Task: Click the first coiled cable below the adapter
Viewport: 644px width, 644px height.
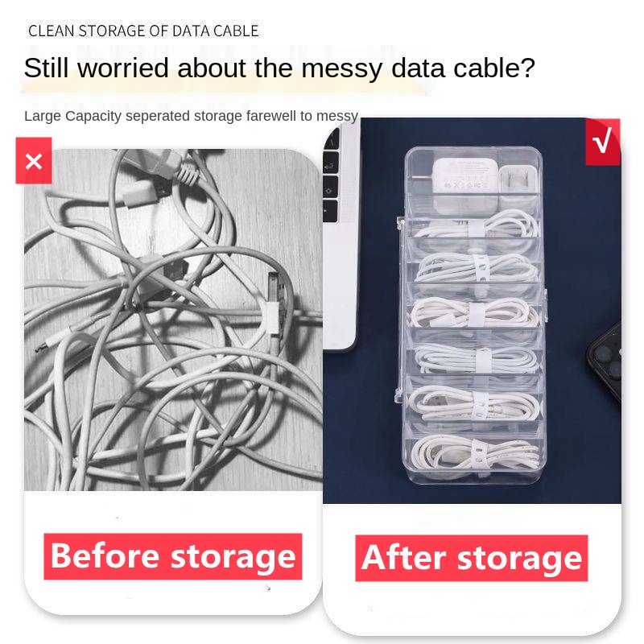Action: [477, 225]
